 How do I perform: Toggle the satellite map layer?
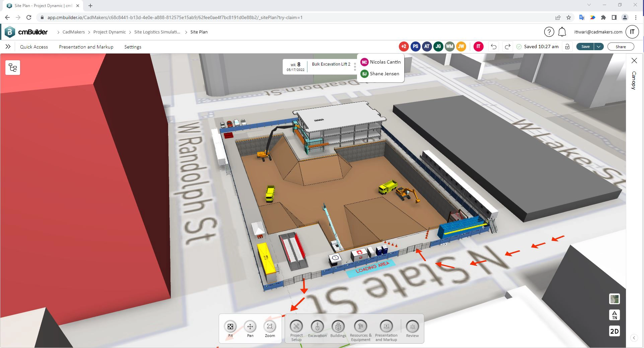click(x=614, y=299)
